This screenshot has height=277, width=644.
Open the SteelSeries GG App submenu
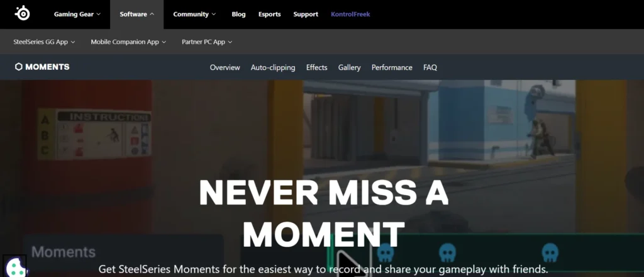pos(45,42)
